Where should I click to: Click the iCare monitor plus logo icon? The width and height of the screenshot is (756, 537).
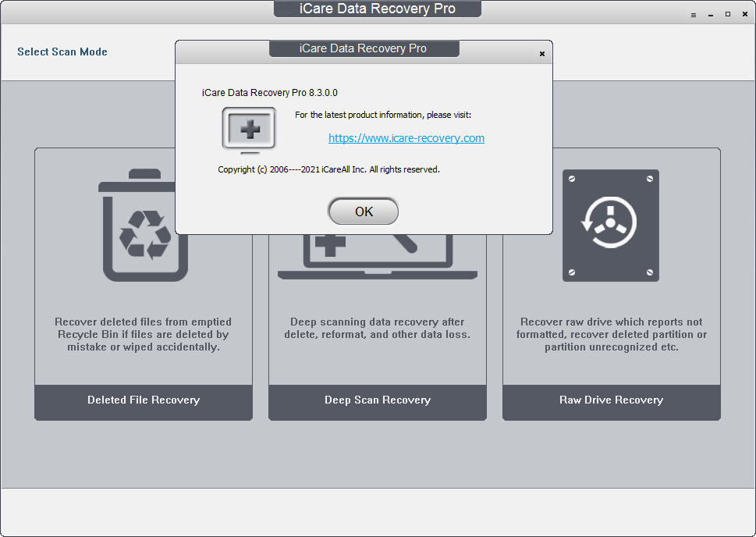pyautogui.click(x=249, y=130)
